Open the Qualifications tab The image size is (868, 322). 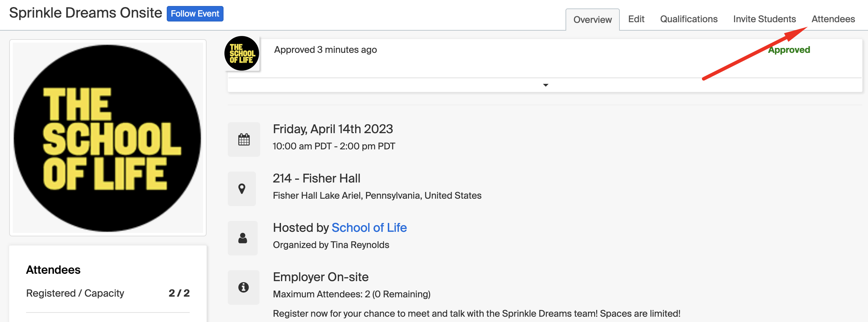tap(689, 19)
